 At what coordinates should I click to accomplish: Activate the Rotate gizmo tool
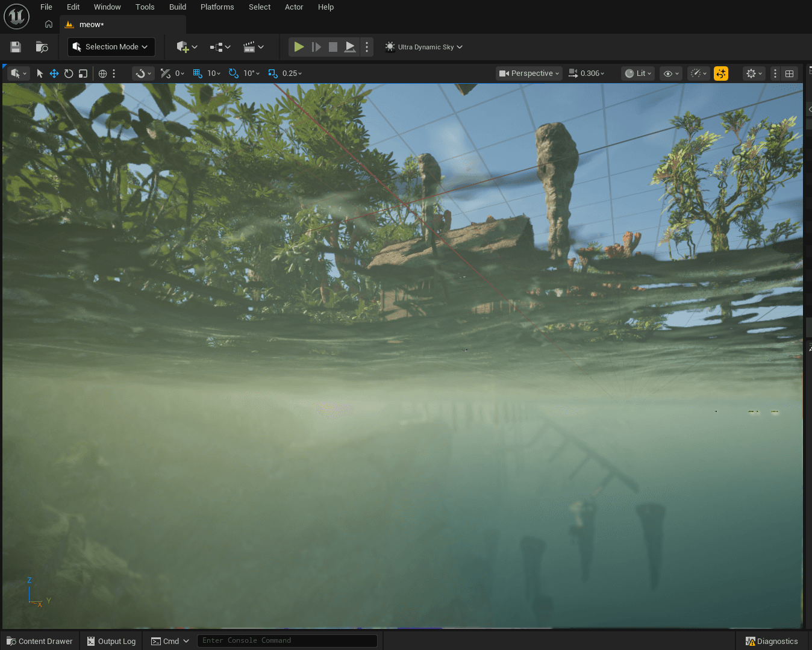coord(69,73)
